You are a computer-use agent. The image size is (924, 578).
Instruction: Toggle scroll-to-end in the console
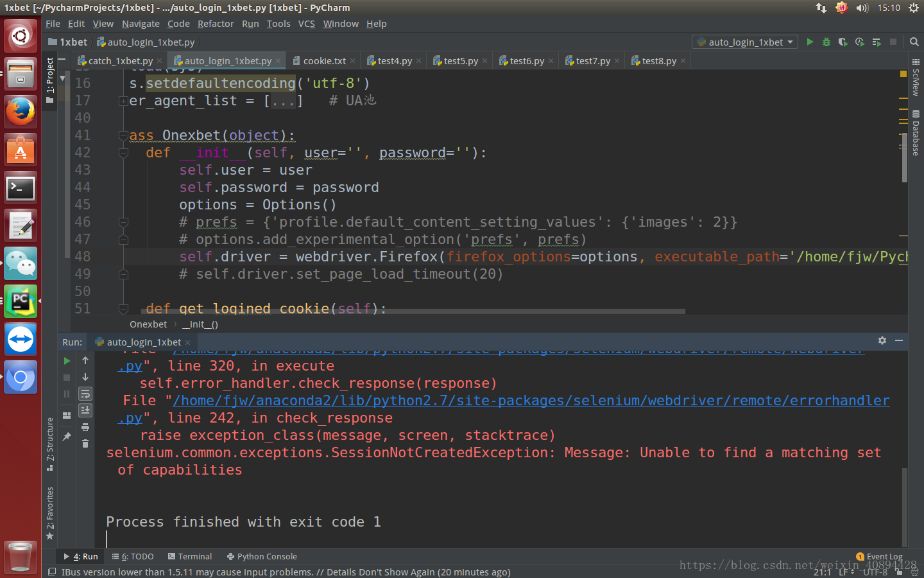[85, 410]
